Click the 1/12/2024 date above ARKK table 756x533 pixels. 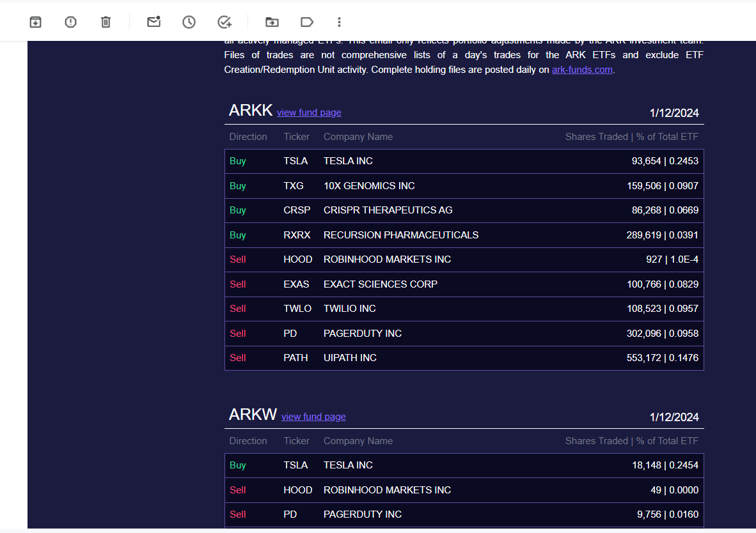click(674, 112)
